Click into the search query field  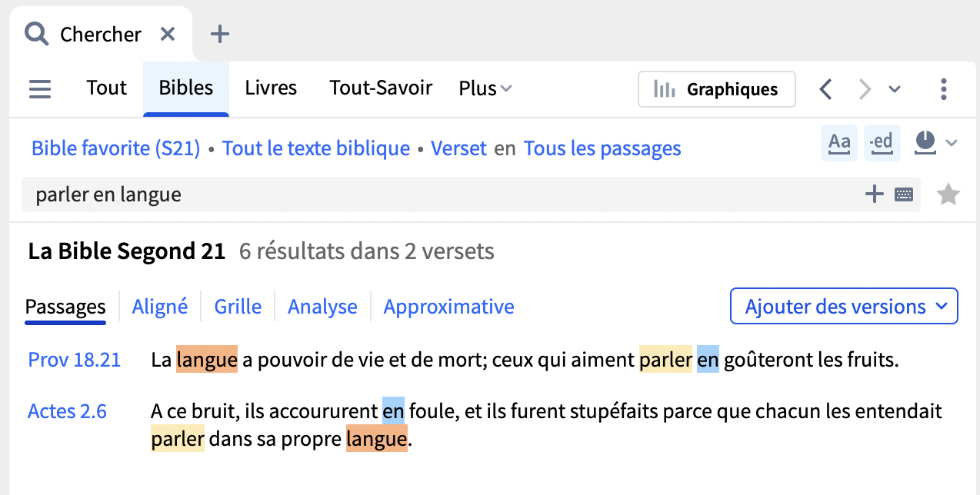(x=446, y=194)
